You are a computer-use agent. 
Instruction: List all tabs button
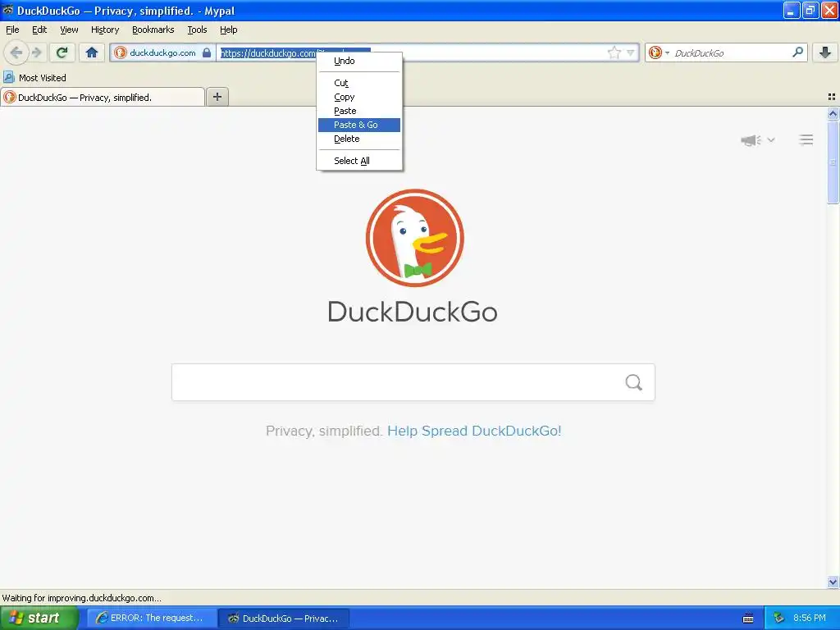tap(832, 97)
